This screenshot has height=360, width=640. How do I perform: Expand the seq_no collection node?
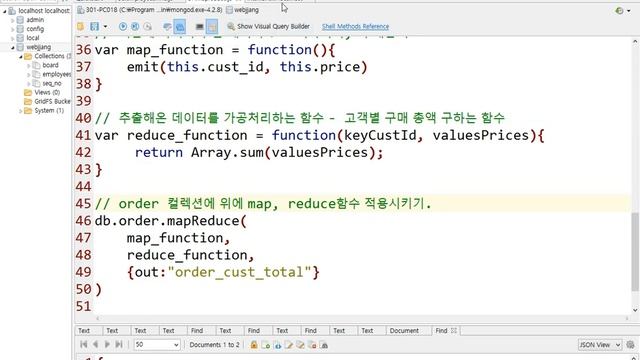point(29,83)
